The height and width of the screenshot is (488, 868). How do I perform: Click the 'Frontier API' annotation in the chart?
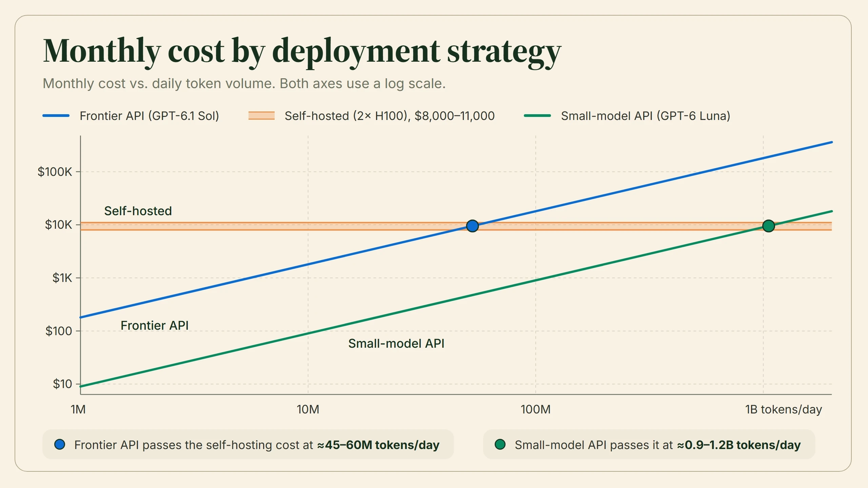pos(155,325)
